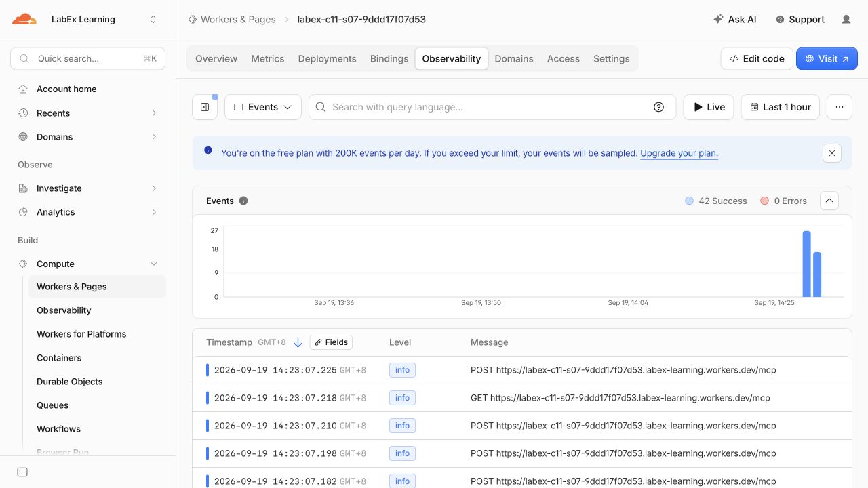Select Workers & Pages in sidebar
This screenshot has height=488, width=868.
[97, 286]
